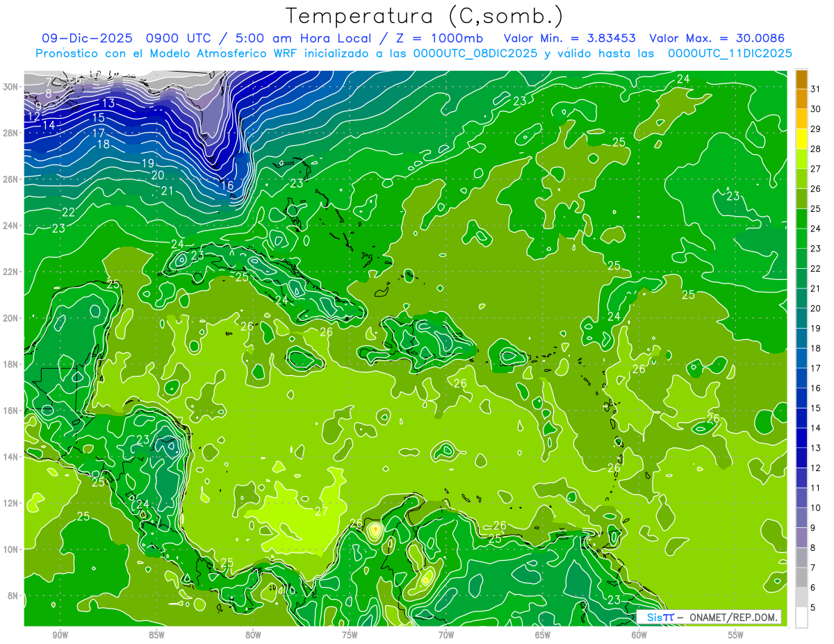The height and width of the screenshot is (644, 834).
Task: Click the "12" contour label on the map
Action: [33, 116]
